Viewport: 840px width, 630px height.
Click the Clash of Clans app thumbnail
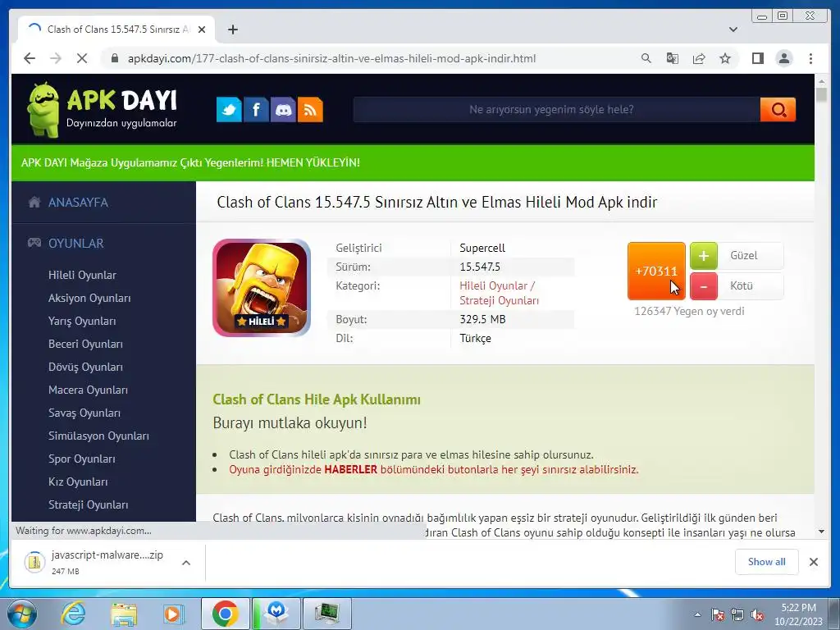262,288
